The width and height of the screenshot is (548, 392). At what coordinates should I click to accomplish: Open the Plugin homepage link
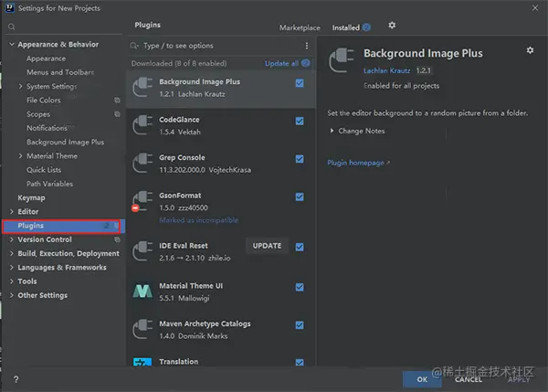coord(358,163)
